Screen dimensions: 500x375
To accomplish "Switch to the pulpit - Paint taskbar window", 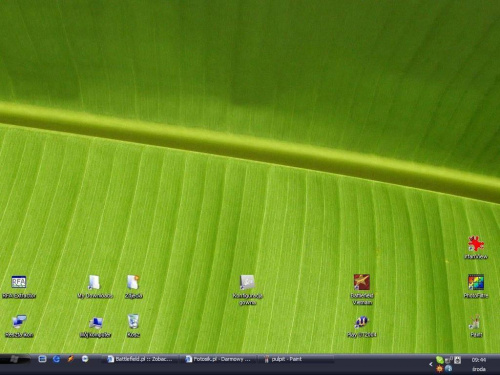I will pos(297,359).
